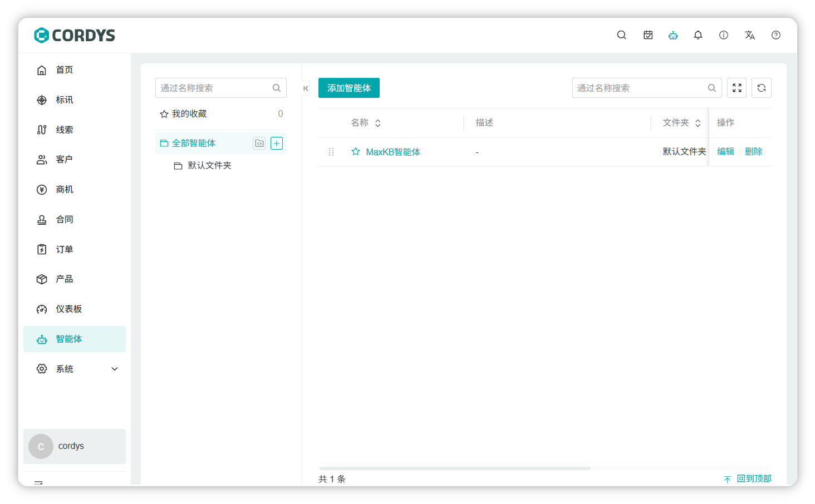Open 客户 in sidebar

(x=75, y=160)
